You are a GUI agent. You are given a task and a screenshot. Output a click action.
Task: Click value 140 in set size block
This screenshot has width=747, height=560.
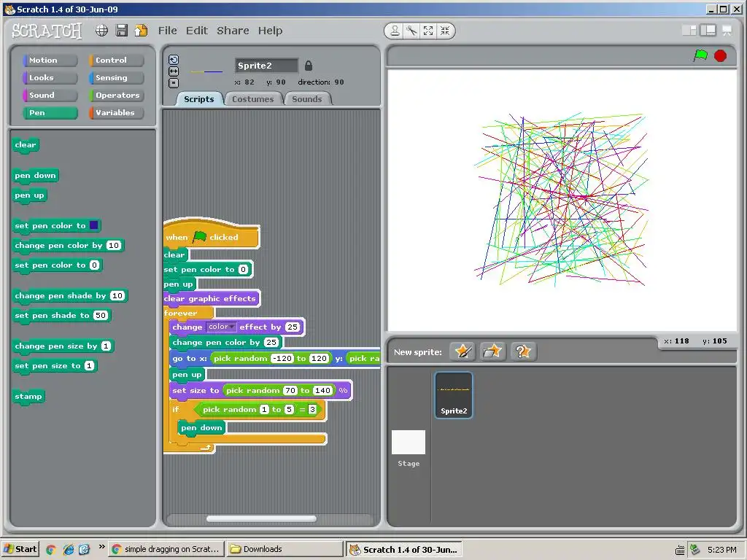coord(322,391)
